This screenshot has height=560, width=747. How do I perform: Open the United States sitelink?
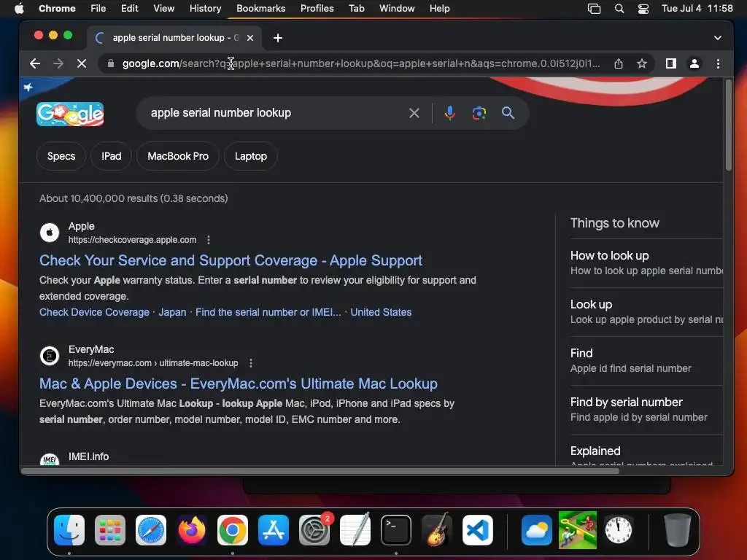[381, 312]
